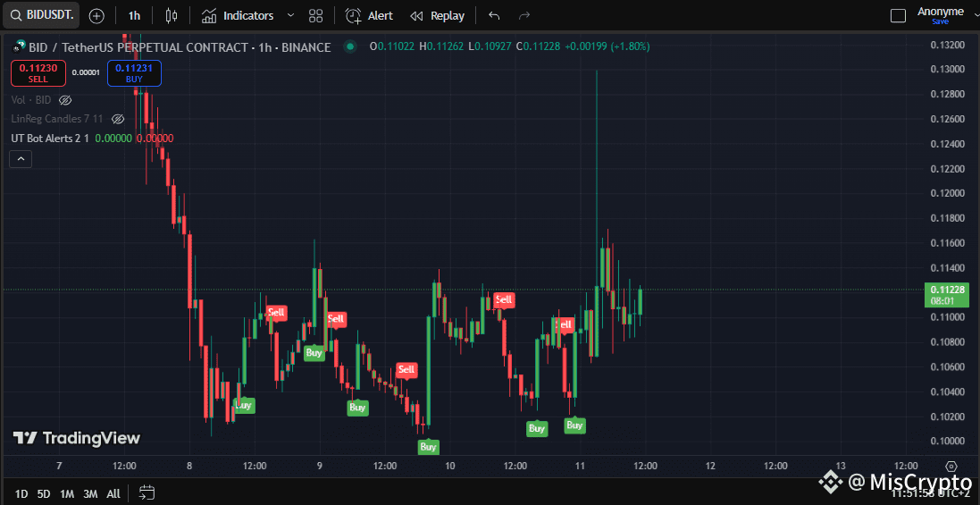The width and height of the screenshot is (980, 505).
Task: Click the date label 9 on time axis
Action: tap(320, 467)
